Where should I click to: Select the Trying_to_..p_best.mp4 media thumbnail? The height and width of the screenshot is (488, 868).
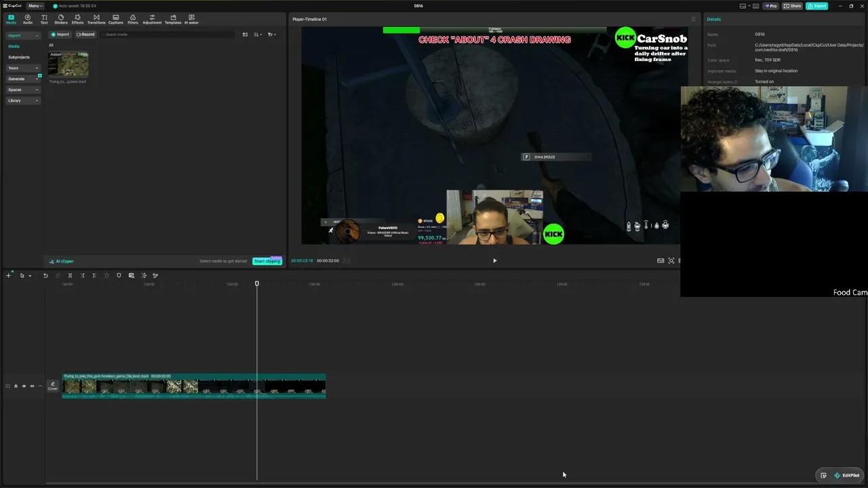pos(68,65)
